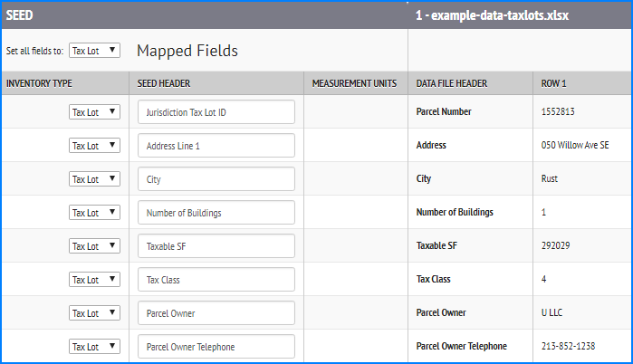The width and height of the screenshot is (633, 364).
Task: Click the Mapped Fields heading
Action: click(187, 51)
